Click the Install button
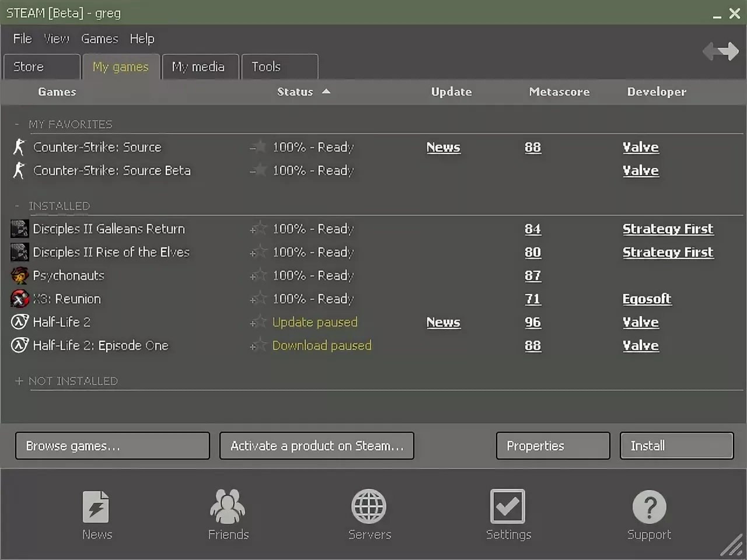747x560 pixels. tap(676, 446)
